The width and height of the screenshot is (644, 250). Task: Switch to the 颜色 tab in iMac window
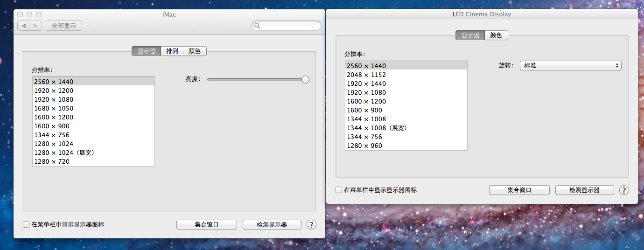tap(195, 51)
